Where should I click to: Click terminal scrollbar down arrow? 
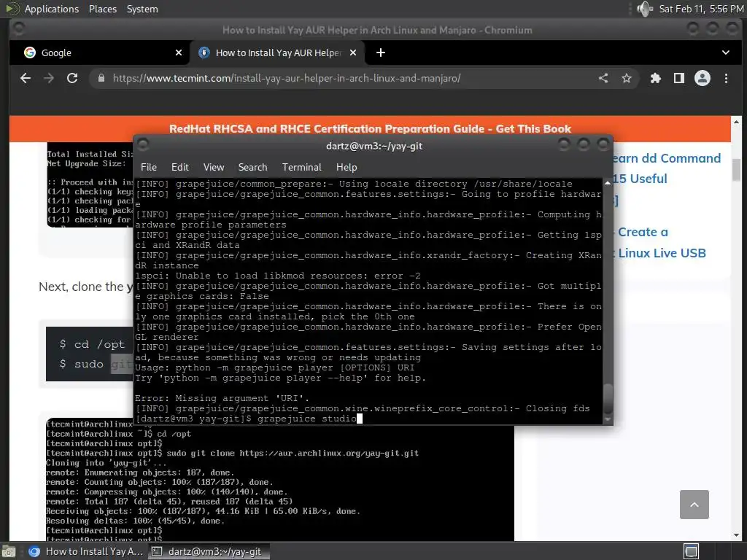pyautogui.click(x=608, y=419)
